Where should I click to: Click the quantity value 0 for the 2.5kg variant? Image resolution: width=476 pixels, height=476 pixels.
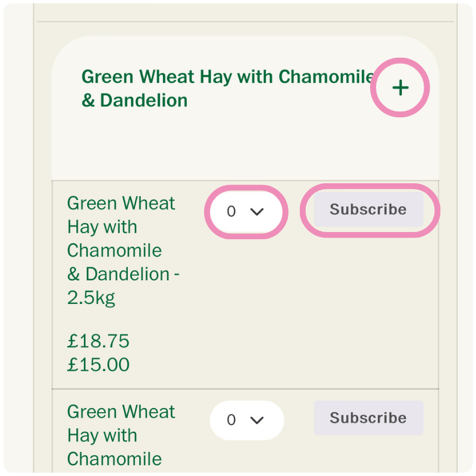point(231,212)
